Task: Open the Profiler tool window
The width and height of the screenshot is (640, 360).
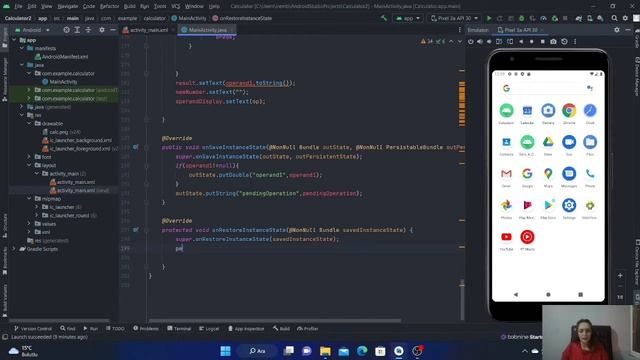Action: [308, 329]
